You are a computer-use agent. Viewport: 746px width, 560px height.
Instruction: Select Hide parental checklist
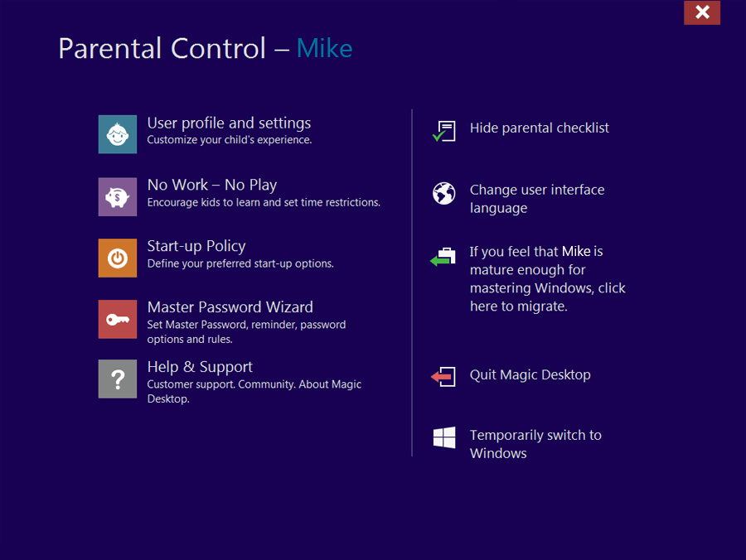coord(540,128)
